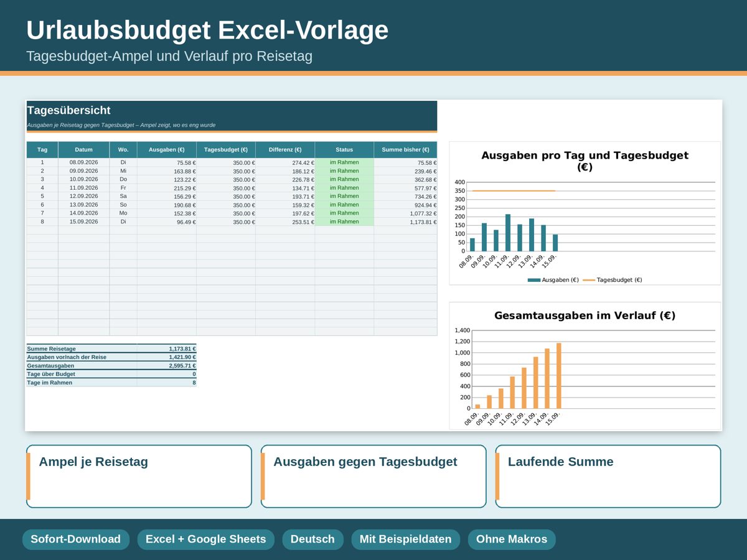
Task: Select the date cell 11.09.2026
Action: 84,188
